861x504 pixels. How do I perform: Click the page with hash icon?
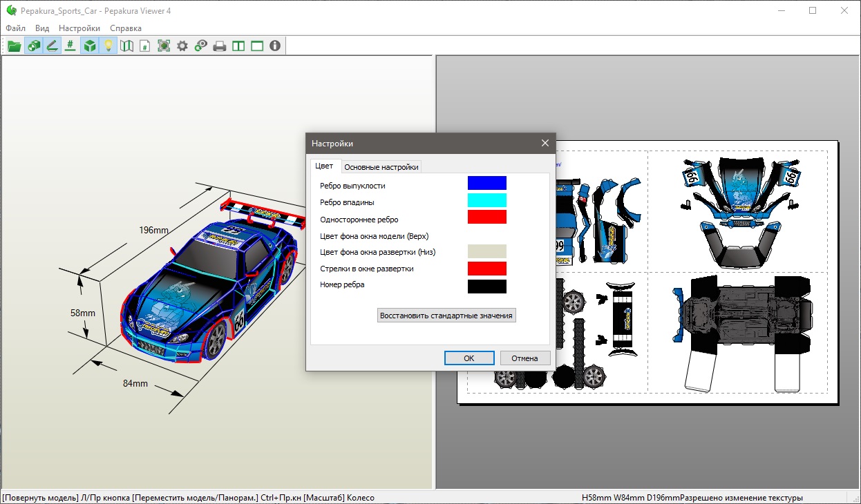pos(145,46)
